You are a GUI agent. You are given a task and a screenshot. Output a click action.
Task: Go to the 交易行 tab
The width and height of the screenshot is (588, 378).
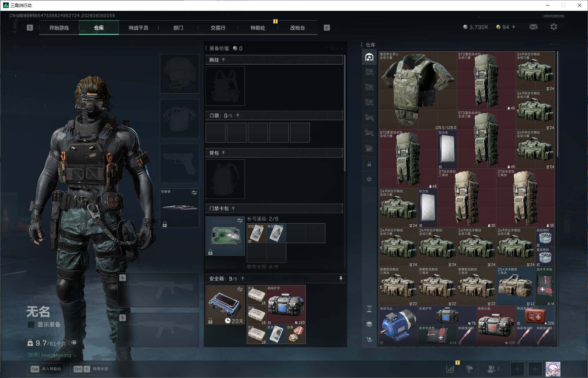tap(218, 28)
